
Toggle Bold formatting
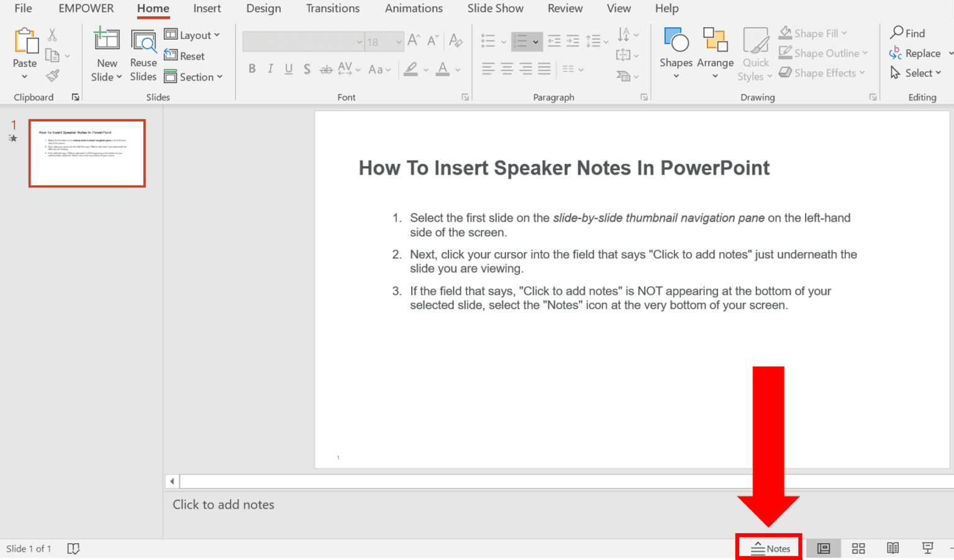[x=252, y=68]
